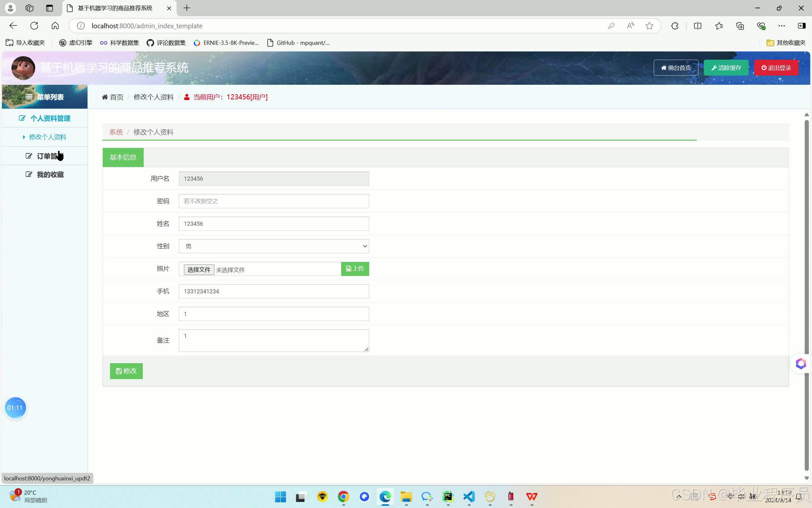Open Visual Studio Code from taskbar
This screenshot has width=812, height=508.
469,497
